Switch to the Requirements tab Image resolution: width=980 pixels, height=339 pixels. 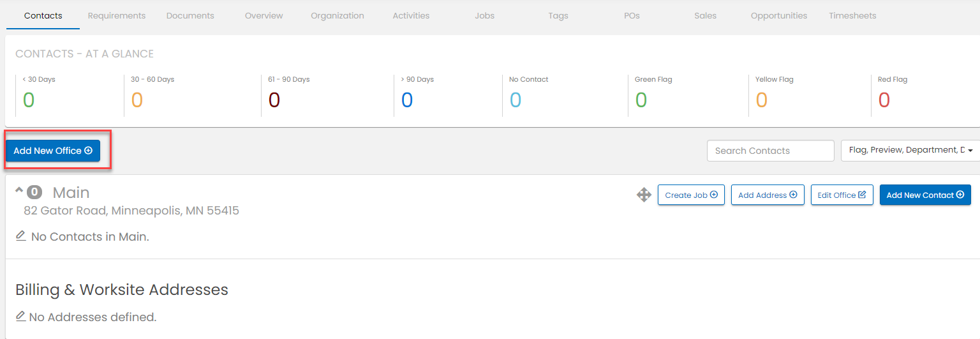117,15
